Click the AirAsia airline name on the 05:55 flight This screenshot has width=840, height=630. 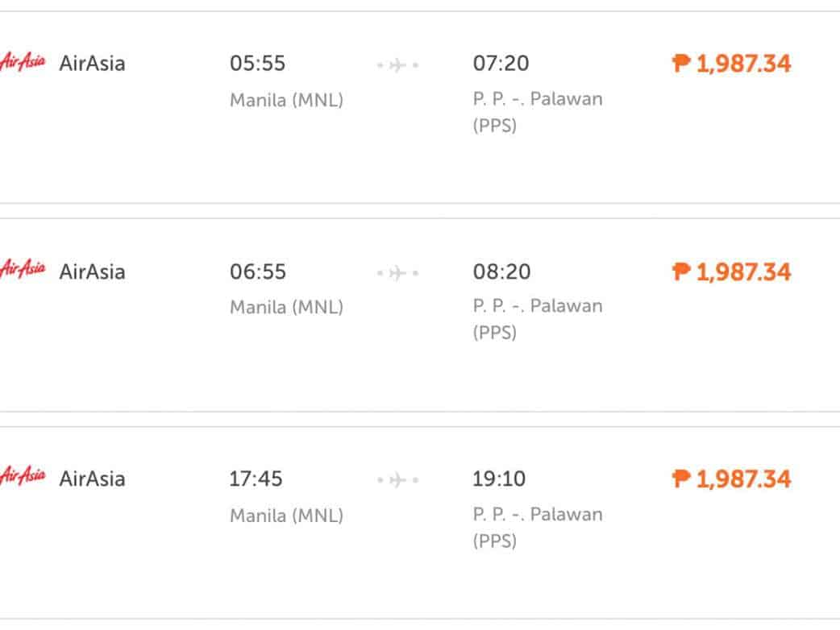[92, 64]
